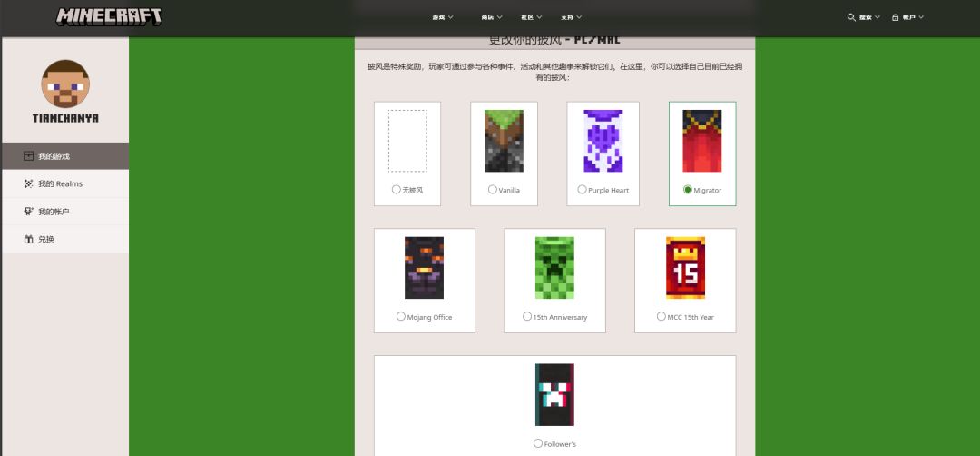Click the 帐户 text in header
Image resolution: width=980 pixels, height=456 pixels.
click(908, 17)
